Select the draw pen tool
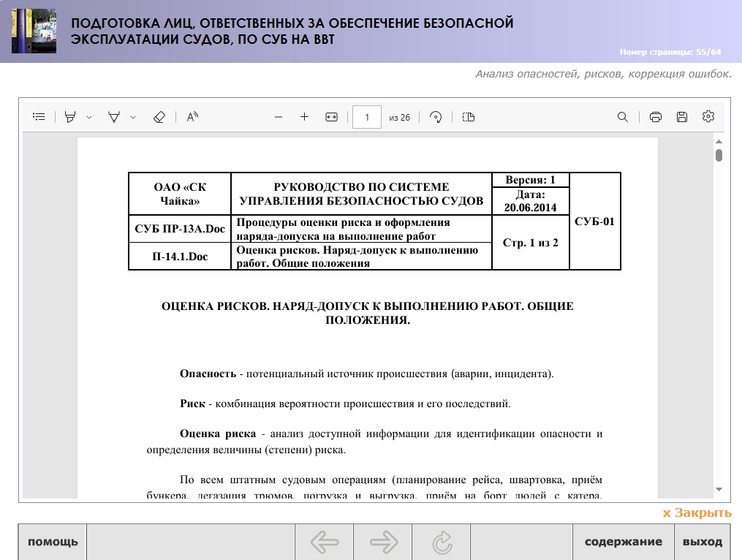 [x=114, y=117]
